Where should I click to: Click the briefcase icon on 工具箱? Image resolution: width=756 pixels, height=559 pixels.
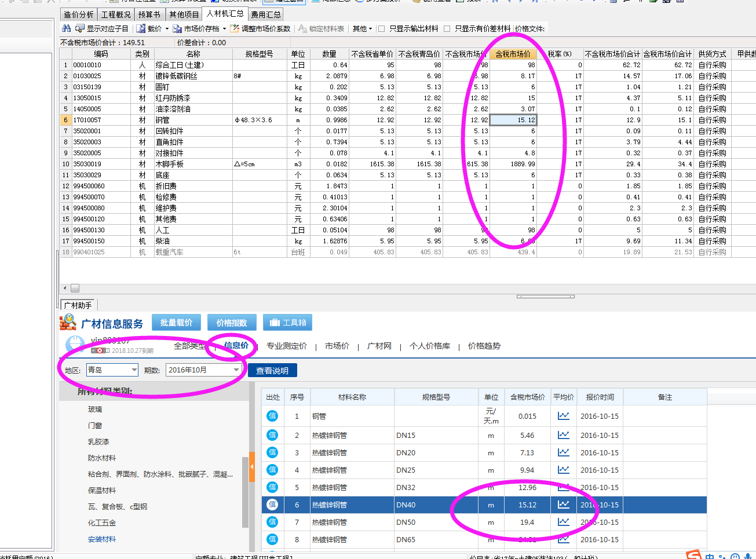click(275, 323)
